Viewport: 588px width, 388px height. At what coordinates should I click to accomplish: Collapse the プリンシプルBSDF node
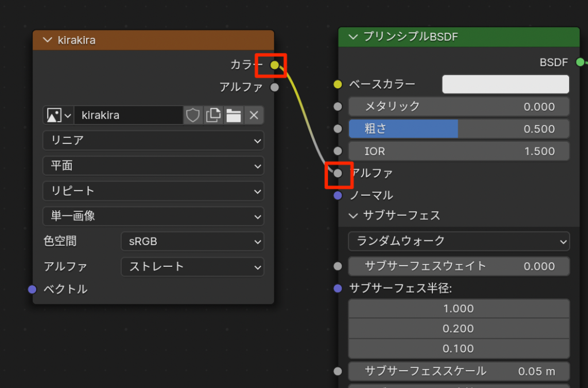tap(353, 37)
